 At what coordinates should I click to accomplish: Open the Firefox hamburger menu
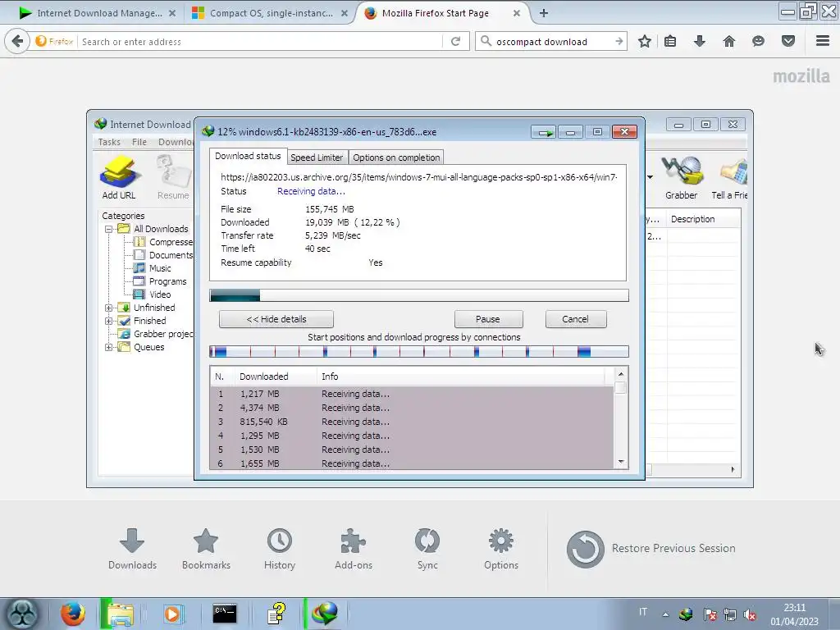[x=823, y=41]
